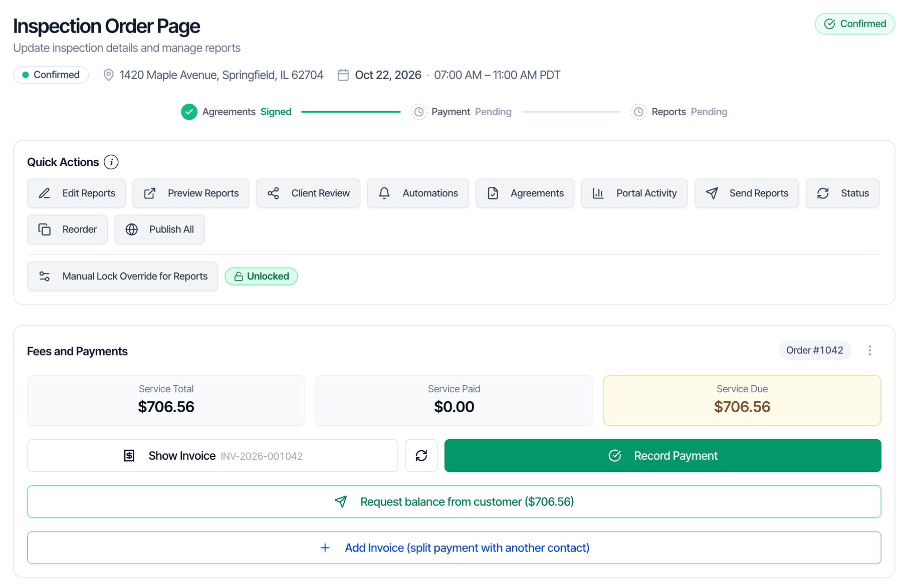
Task: Select the Client Review share action
Action: click(308, 193)
